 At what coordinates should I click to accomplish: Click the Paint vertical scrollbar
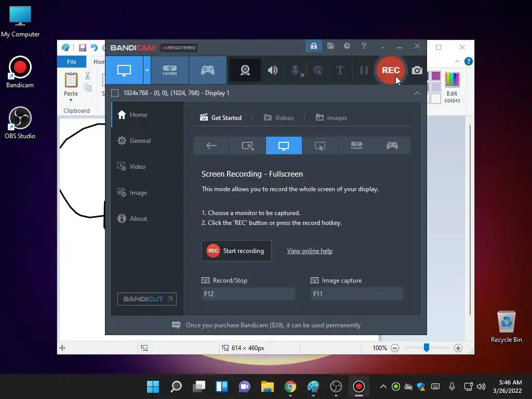tap(470, 220)
